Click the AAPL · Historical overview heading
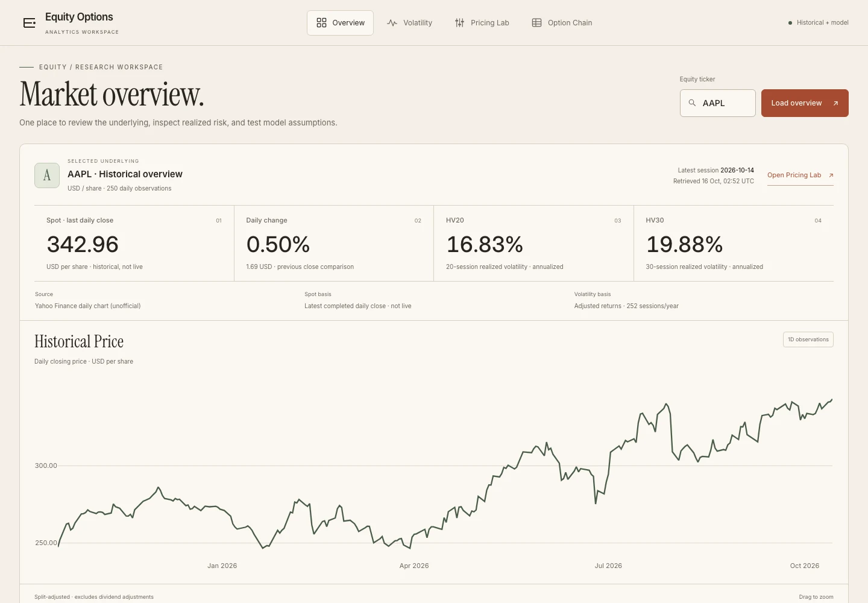 point(125,174)
